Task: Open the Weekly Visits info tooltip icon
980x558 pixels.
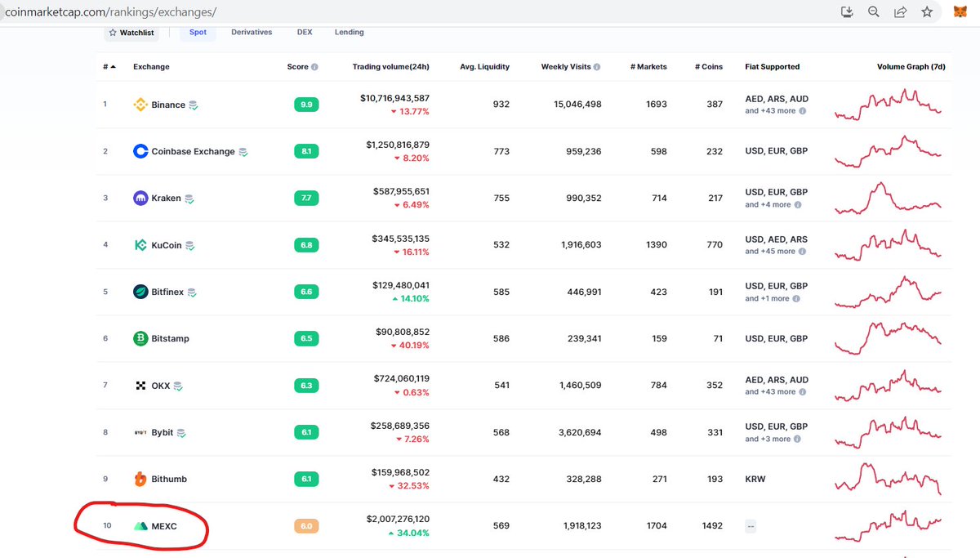Action: click(x=597, y=67)
